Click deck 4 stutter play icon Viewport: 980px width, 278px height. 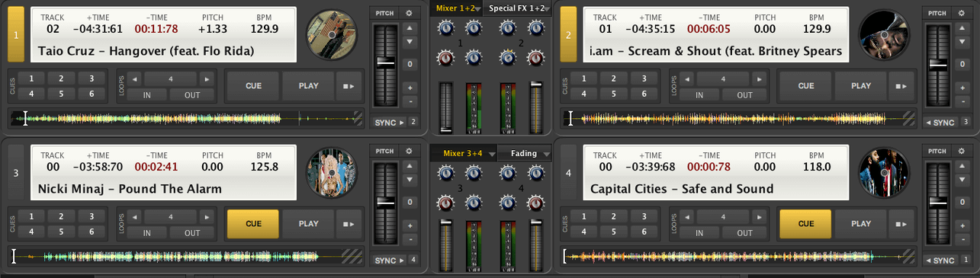coord(901,224)
